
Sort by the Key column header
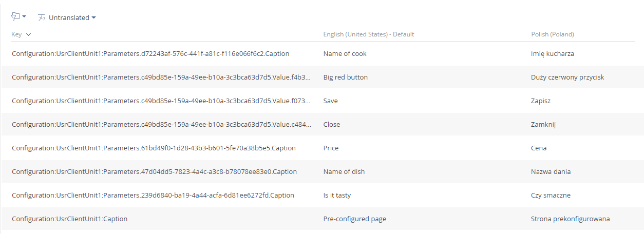(17, 34)
